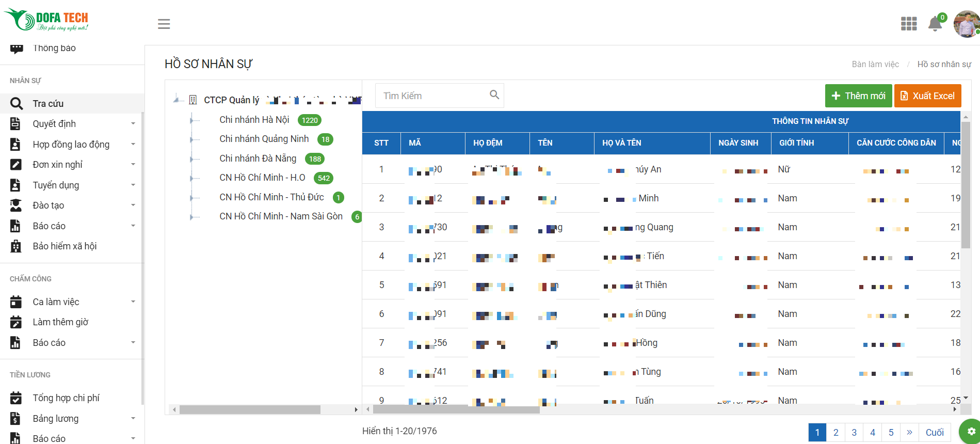This screenshot has width=980, height=444.
Task: Open the notifications bell icon
Action: point(935,24)
